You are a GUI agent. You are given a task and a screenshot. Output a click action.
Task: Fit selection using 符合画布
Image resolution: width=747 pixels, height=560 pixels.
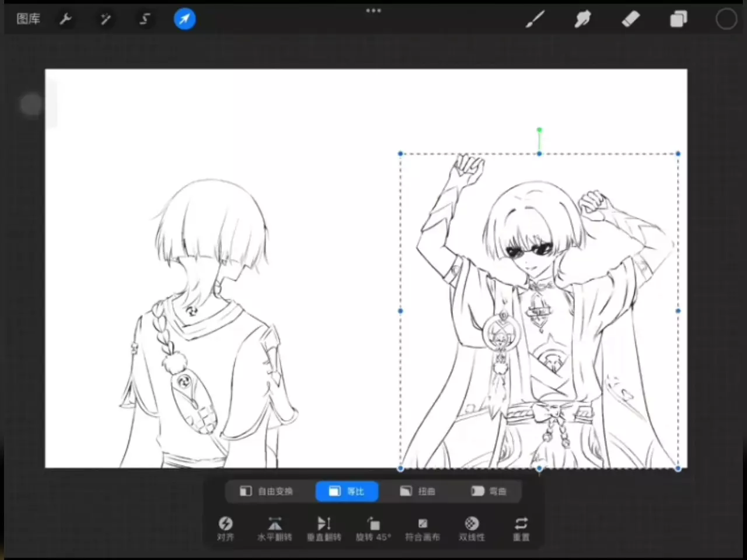pyautogui.click(x=423, y=528)
